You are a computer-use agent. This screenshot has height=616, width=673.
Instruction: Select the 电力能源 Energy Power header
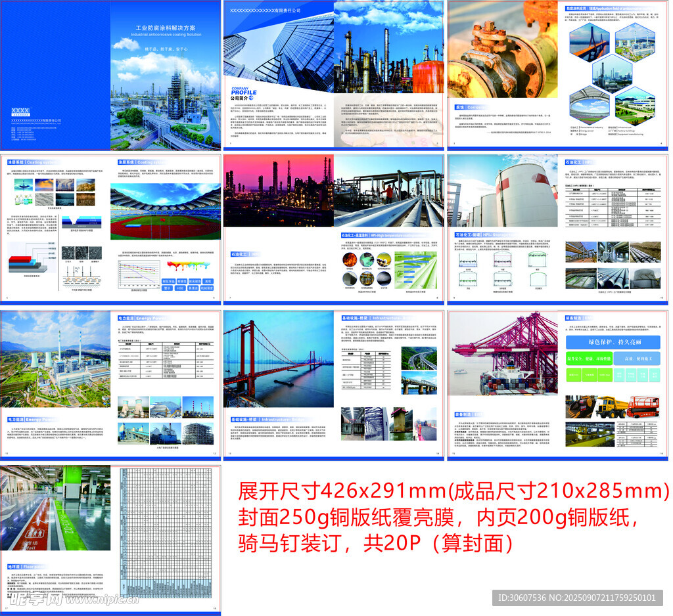coord(141,317)
